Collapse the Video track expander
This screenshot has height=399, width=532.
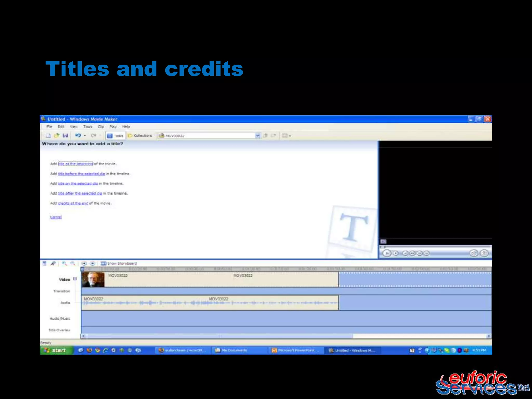[75, 279]
